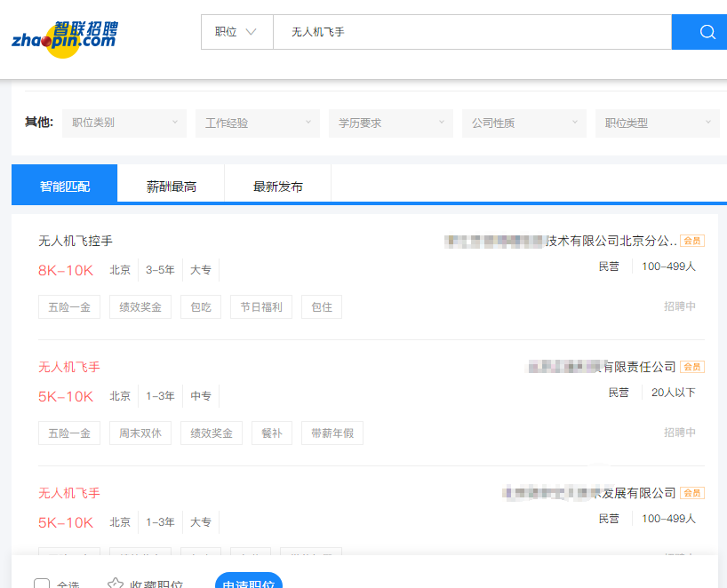This screenshot has height=588, width=727.
Task: Open the 学历要求 filter dropdown
Action: point(391,123)
